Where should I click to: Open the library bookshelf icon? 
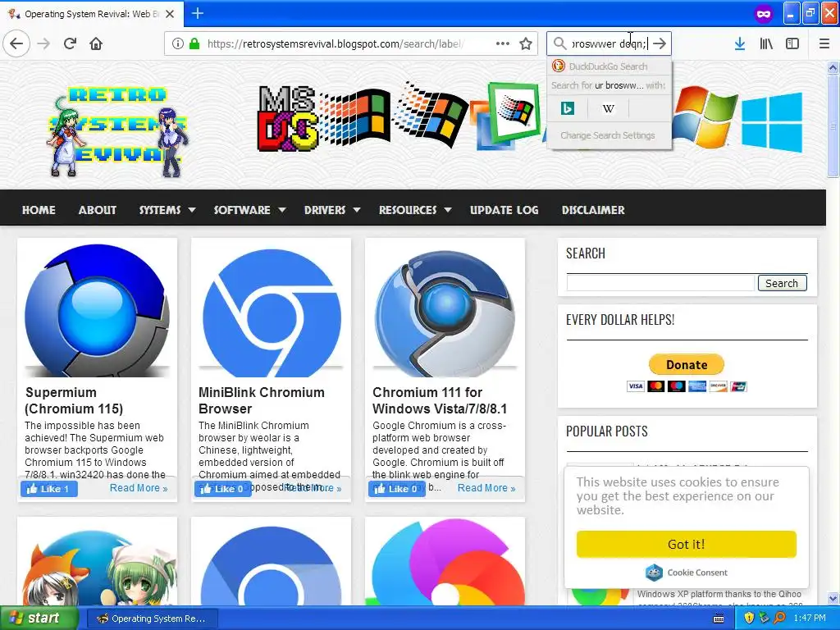point(766,43)
